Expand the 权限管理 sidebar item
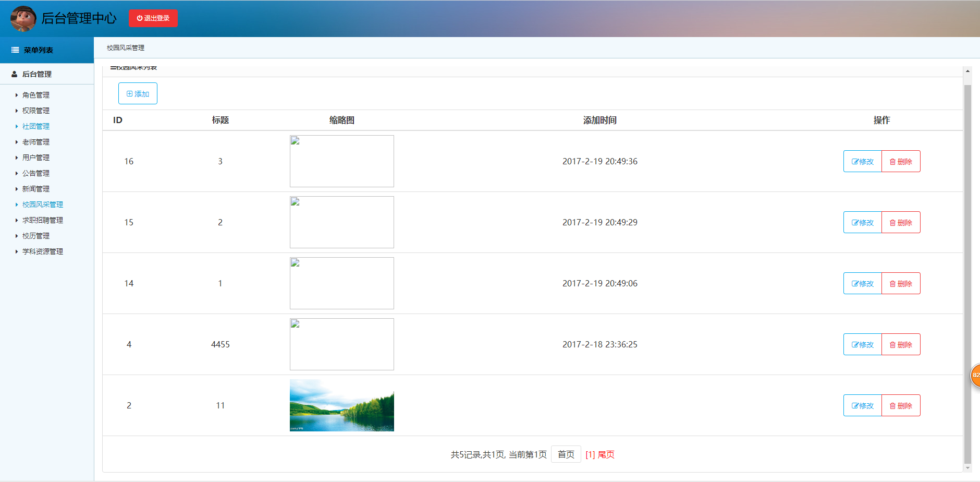 35,111
